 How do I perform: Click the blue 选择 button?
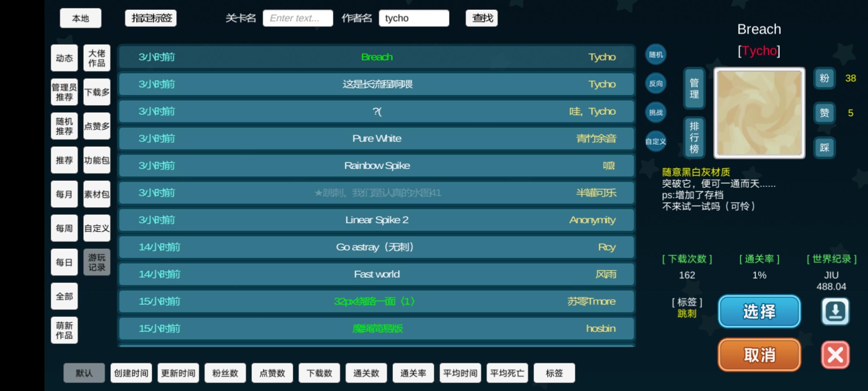click(759, 311)
